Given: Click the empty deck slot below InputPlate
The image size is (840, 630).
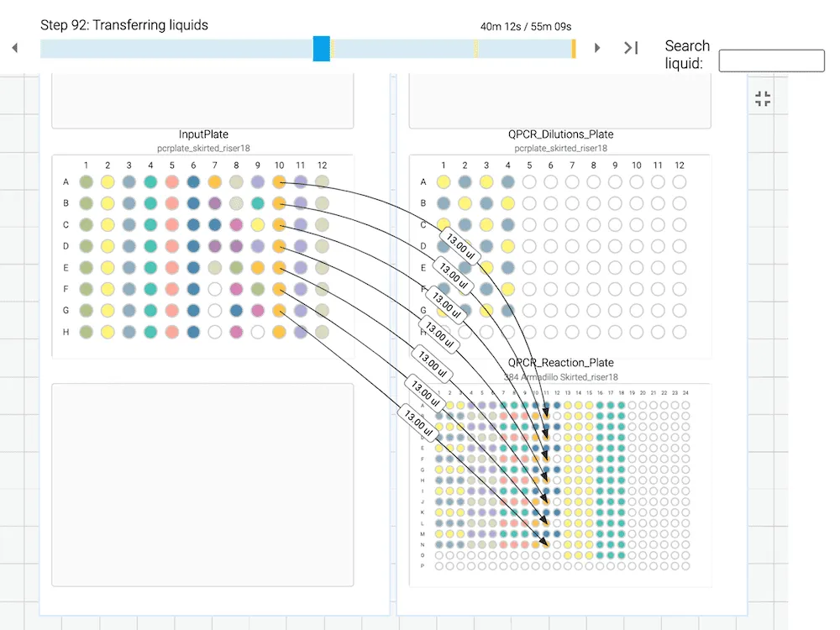Looking at the screenshot, I should click(202, 485).
